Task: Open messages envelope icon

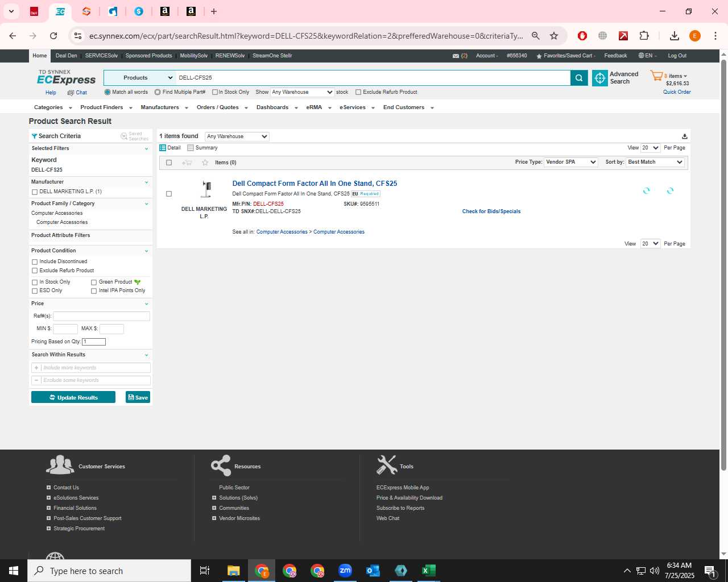Action: point(456,56)
